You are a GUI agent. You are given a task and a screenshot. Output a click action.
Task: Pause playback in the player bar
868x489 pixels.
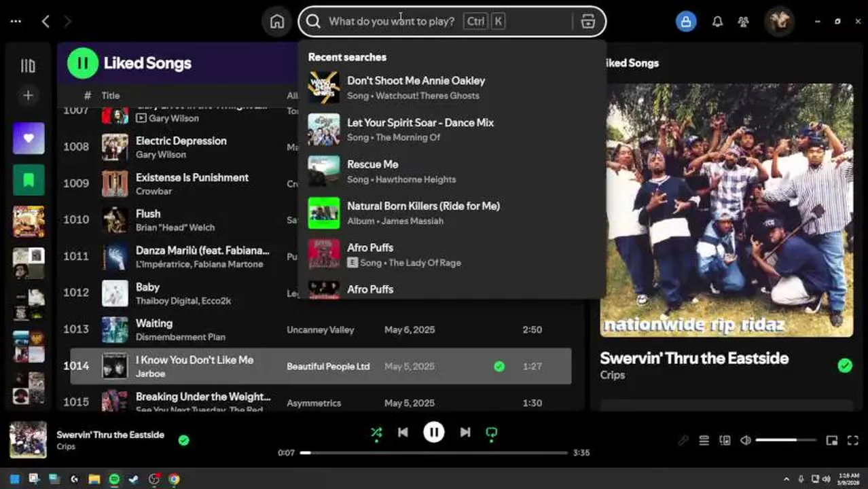[x=434, y=432]
